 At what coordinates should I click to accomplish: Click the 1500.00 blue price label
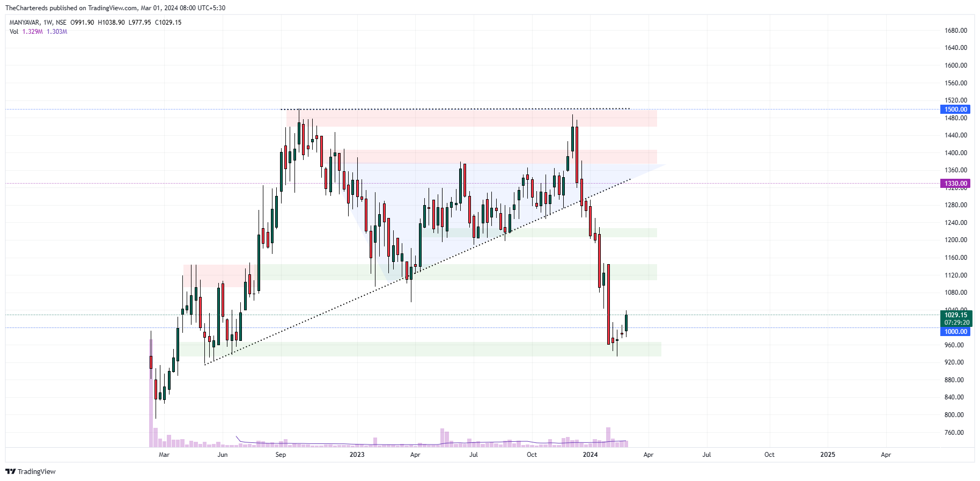(x=955, y=110)
